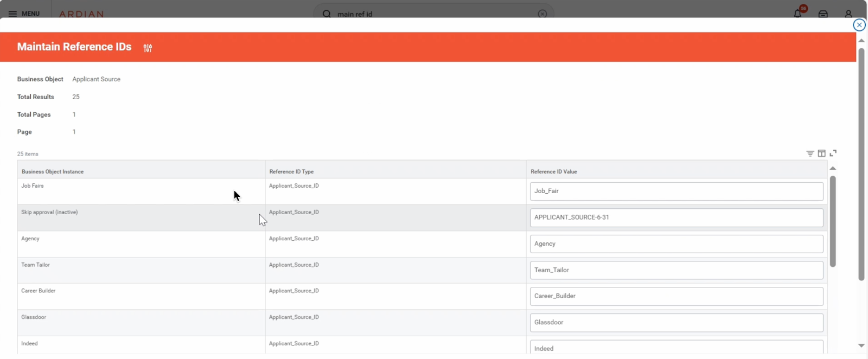Close the Maintain Reference IDs popup

coord(859,25)
